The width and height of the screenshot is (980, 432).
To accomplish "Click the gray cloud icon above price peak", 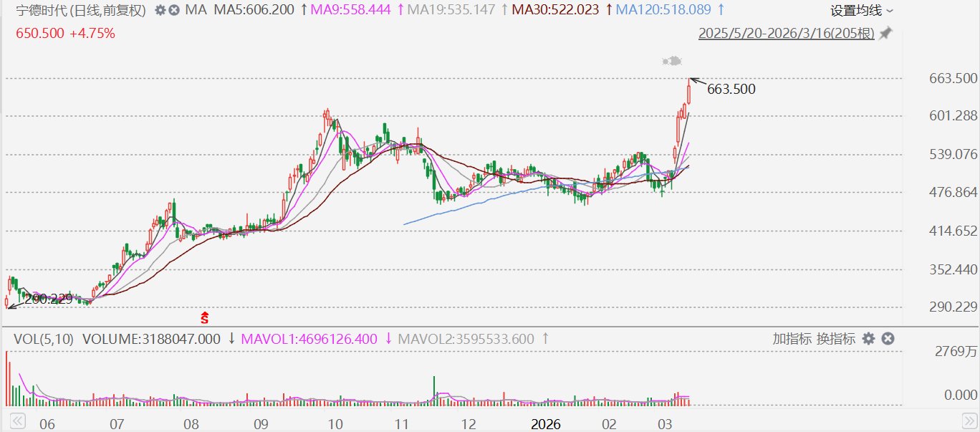I will [x=671, y=62].
